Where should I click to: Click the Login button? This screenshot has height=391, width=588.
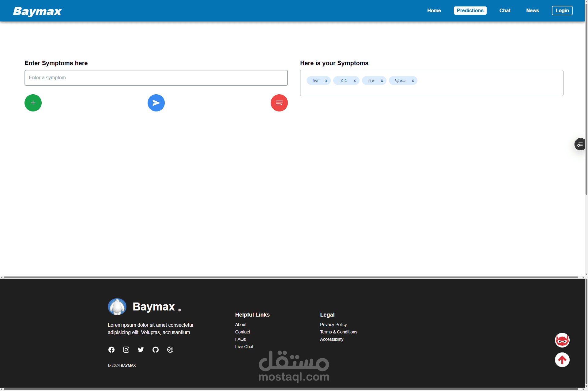click(562, 10)
